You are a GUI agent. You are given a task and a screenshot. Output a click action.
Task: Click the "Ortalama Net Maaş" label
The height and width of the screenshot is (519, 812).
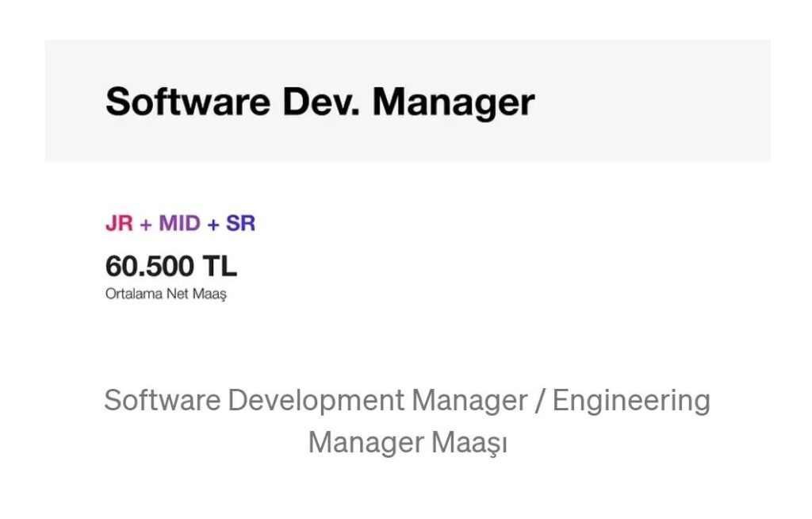[166, 294]
